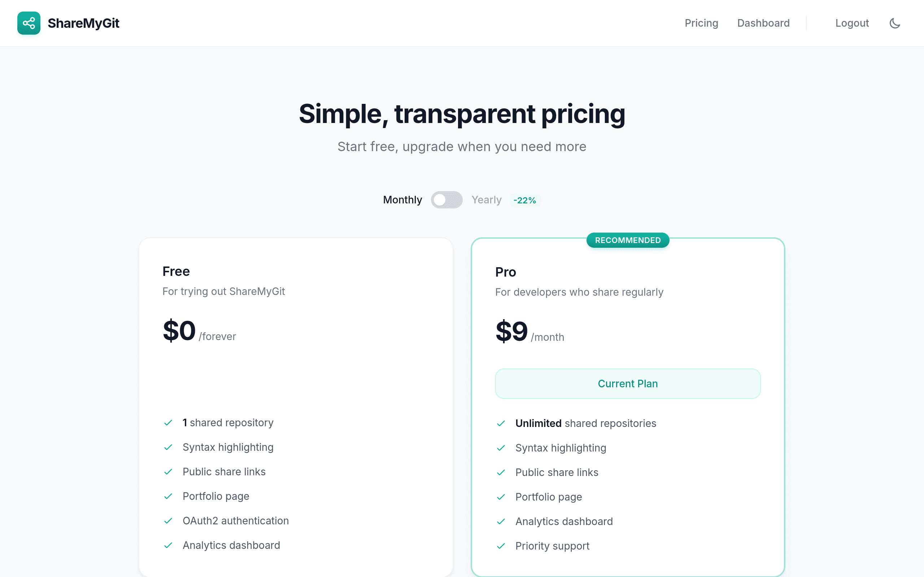The width and height of the screenshot is (924, 577).
Task: Open the Pricing nav item
Action: tap(701, 23)
